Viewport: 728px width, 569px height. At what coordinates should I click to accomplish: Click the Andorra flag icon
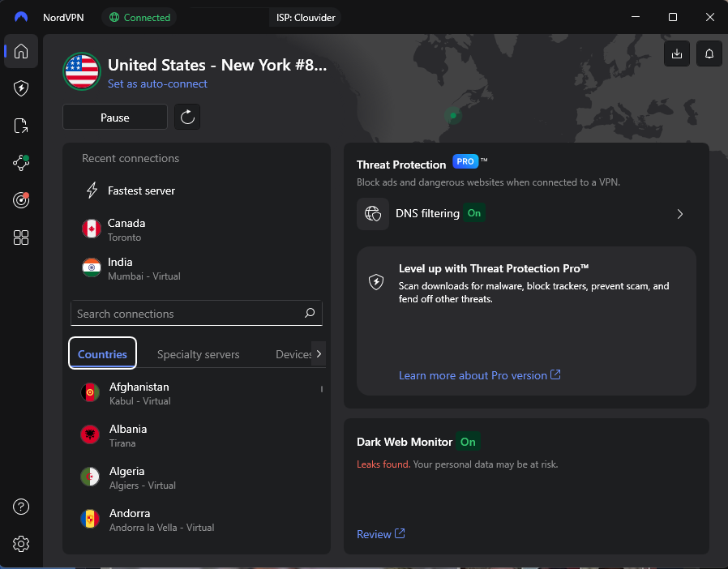click(90, 519)
